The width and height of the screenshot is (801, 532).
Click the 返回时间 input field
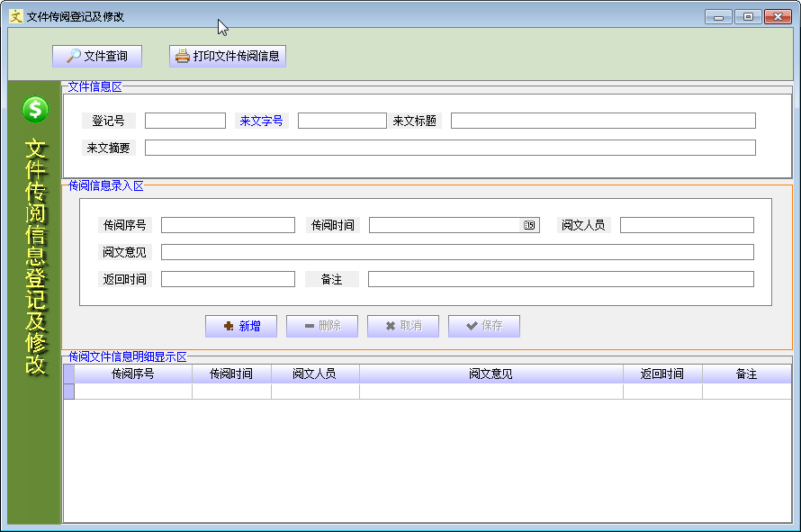pos(228,279)
